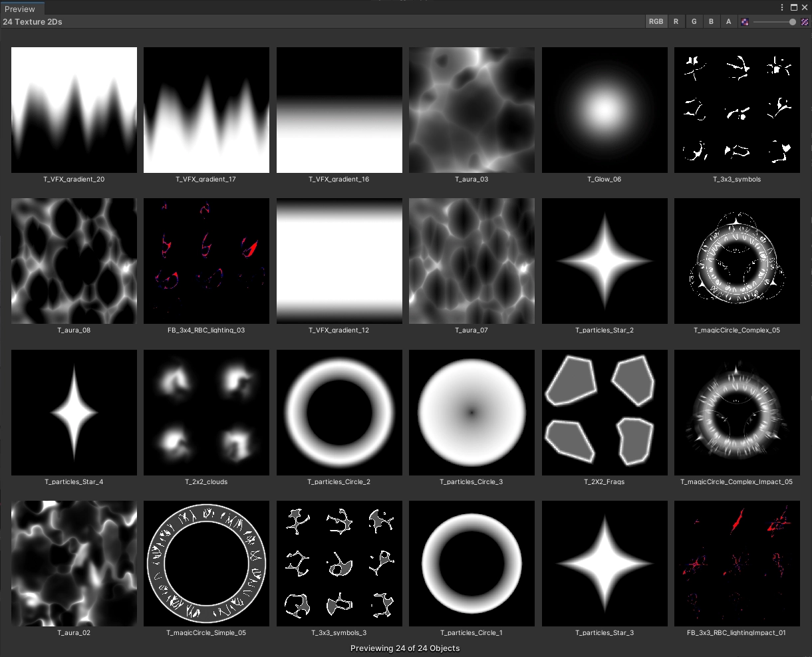
Task: Select the T_magicCircle_Simple_05 thumbnail
Action: click(x=206, y=563)
